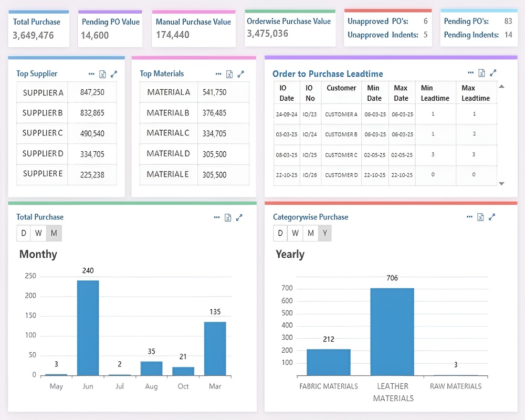Open more options for Categorywise Purchase
Viewport: 525px width, 420px height.
469,217
